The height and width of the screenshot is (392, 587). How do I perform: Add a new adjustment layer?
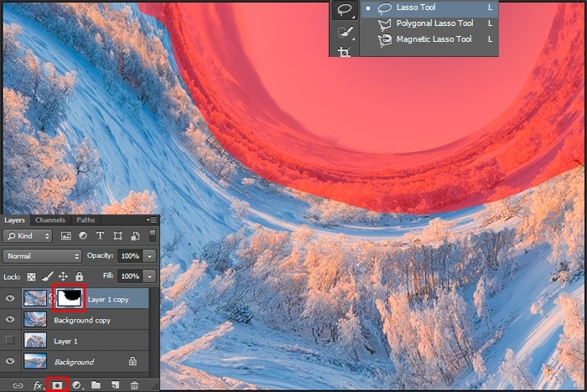click(x=76, y=384)
